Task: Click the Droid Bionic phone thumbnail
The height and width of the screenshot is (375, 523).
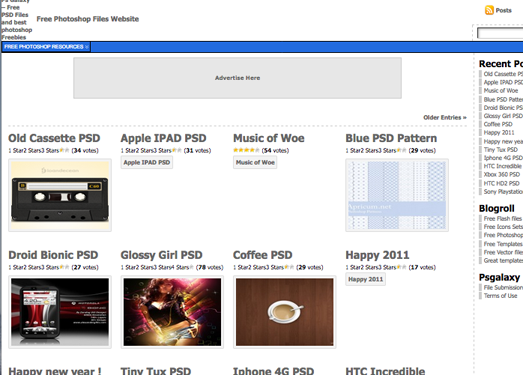Action: [x=60, y=312]
